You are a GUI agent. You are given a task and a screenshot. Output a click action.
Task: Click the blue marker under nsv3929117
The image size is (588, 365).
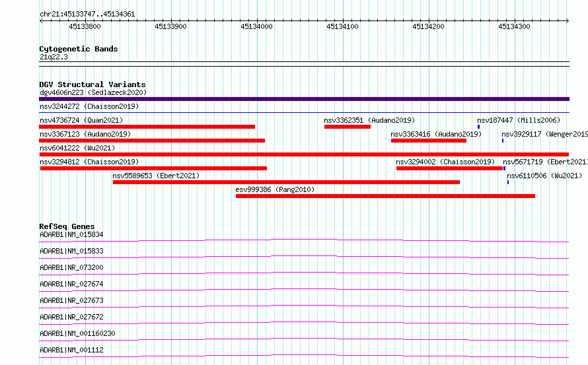503,141
